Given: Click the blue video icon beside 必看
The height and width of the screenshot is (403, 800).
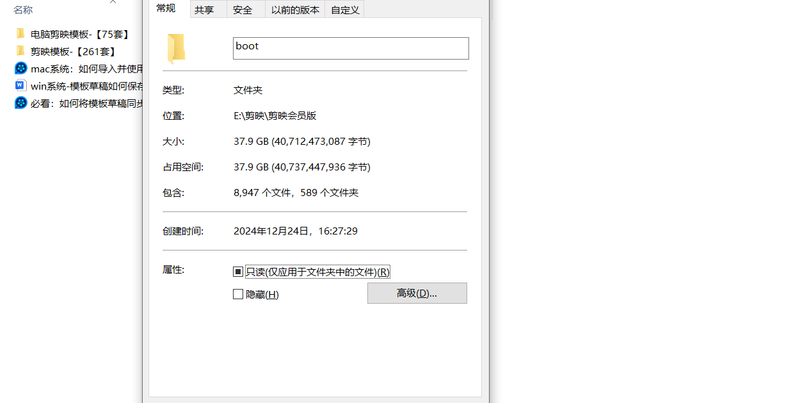Looking at the screenshot, I should [x=20, y=103].
